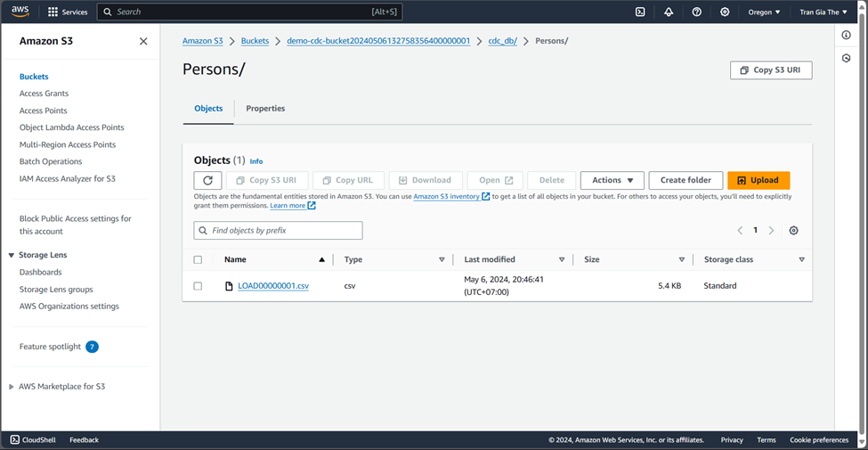Open the Privacy footer link
This screenshot has width=868, height=450.
click(732, 440)
